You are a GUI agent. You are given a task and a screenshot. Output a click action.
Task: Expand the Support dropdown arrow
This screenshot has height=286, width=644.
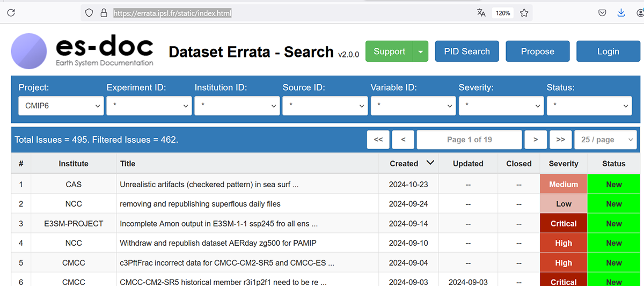coord(420,52)
